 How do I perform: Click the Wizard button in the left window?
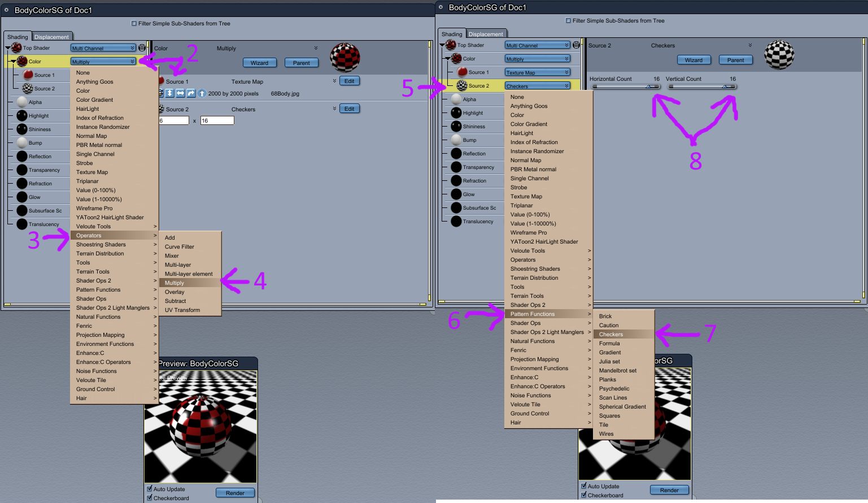click(260, 63)
